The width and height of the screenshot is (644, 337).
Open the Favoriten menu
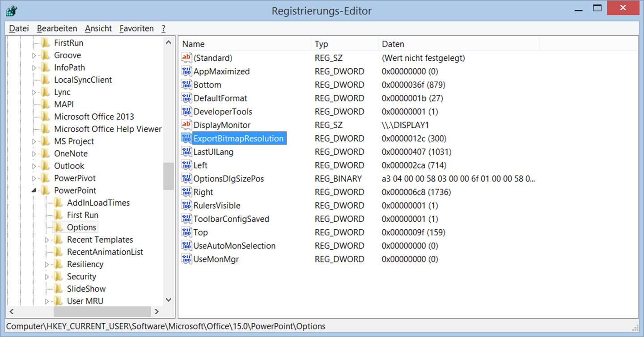point(136,28)
